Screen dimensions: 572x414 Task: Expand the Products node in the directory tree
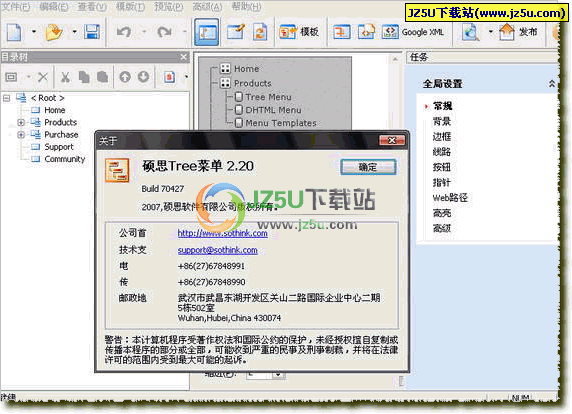[21, 122]
